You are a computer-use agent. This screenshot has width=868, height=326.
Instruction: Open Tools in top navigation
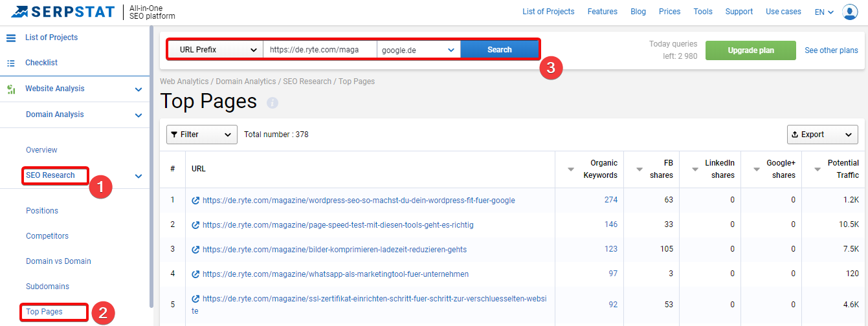[x=703, y=12]
